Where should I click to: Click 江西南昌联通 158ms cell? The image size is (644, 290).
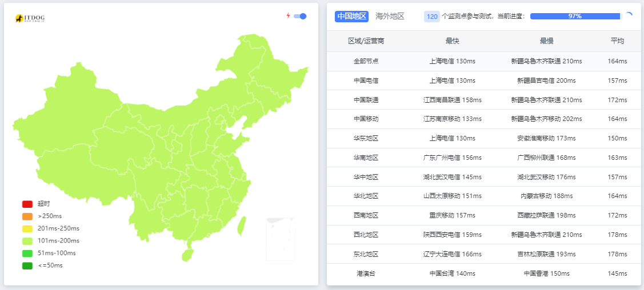tap(452, 100)
